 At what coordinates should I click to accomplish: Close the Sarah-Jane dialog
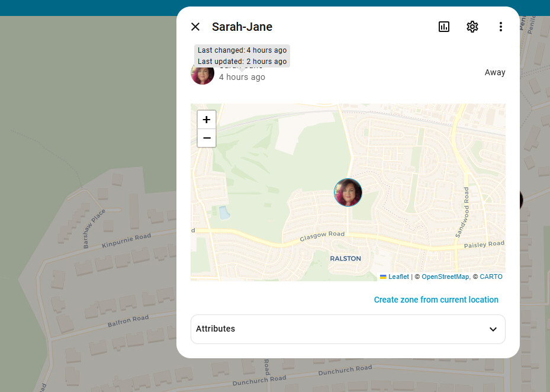pos(195,27)
